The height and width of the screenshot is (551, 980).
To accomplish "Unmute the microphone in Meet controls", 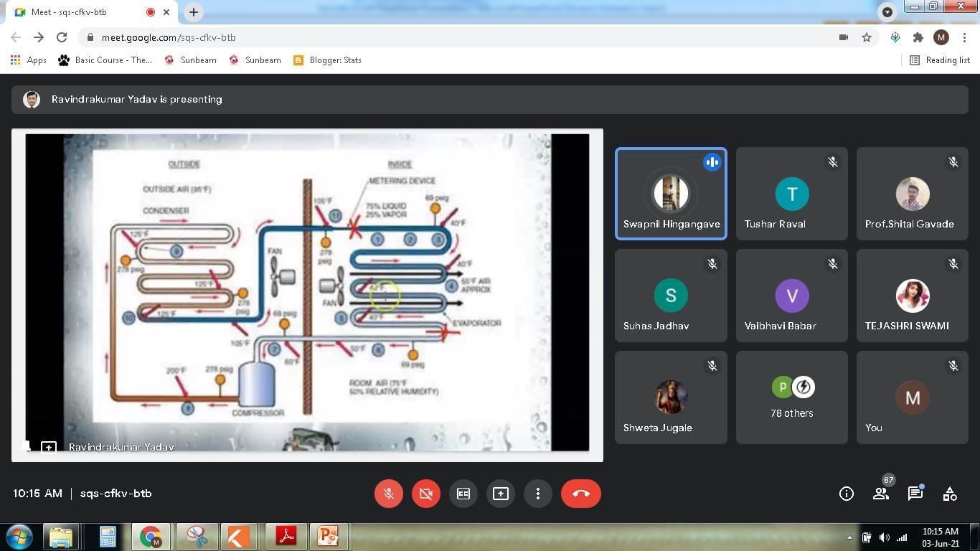I will tap(388, 494).
